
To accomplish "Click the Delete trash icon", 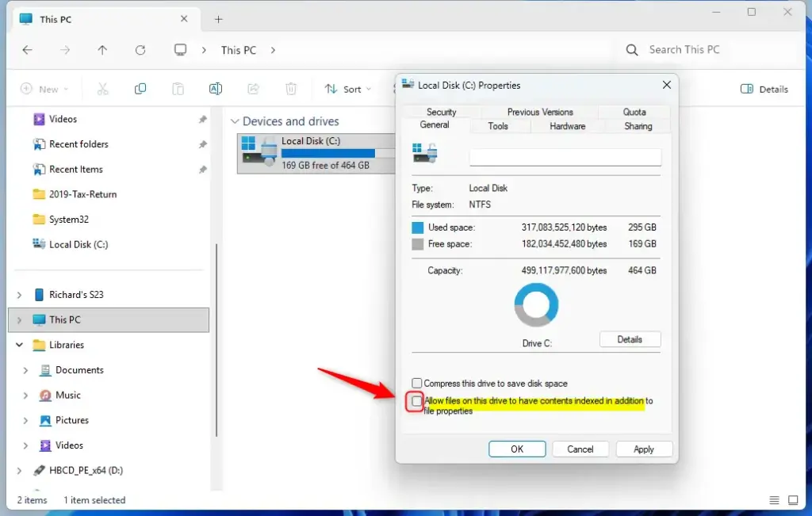I will click(x=291, y=89).
